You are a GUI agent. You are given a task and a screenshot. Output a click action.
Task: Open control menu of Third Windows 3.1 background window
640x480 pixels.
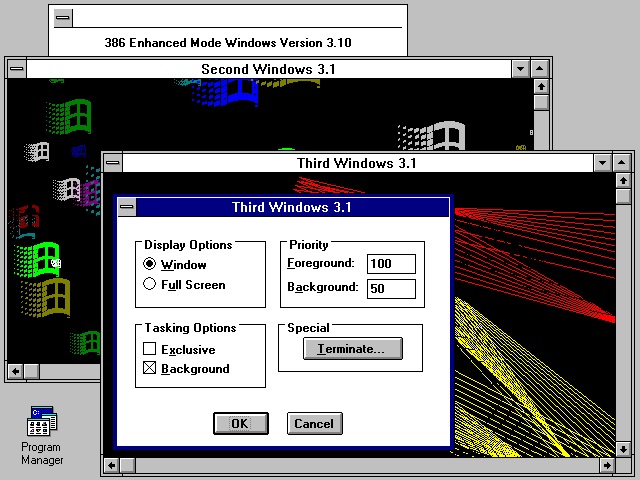[112, 162]
